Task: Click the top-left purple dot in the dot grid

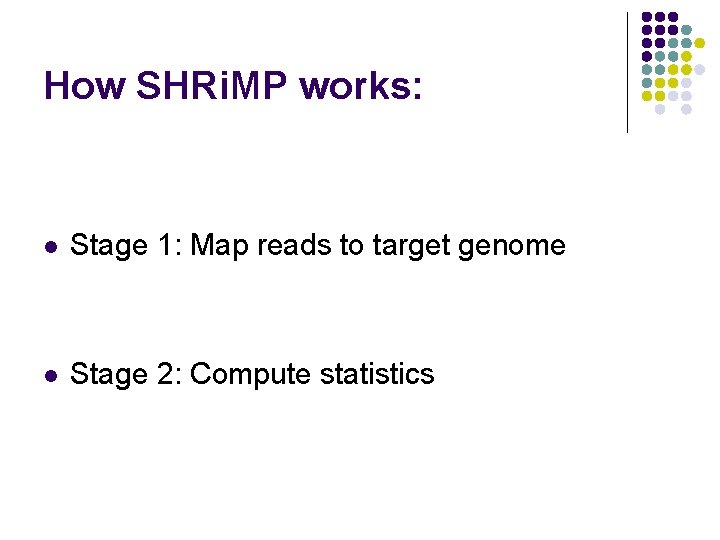Action: tap(647, 17)
